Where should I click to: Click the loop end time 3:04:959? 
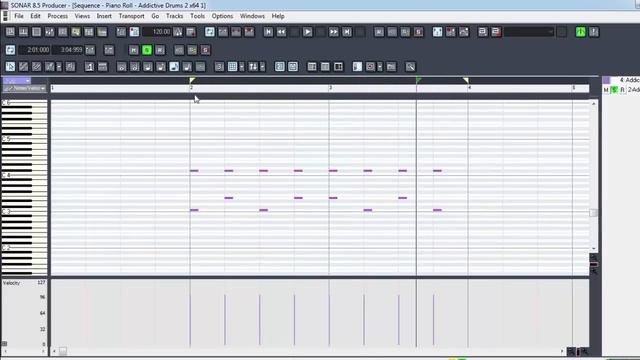(69, 50)
